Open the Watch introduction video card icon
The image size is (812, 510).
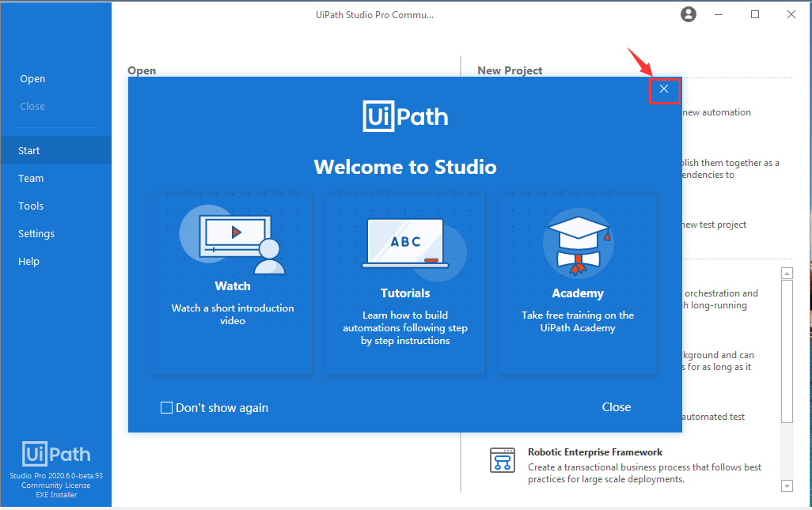[x=233, y=239]
